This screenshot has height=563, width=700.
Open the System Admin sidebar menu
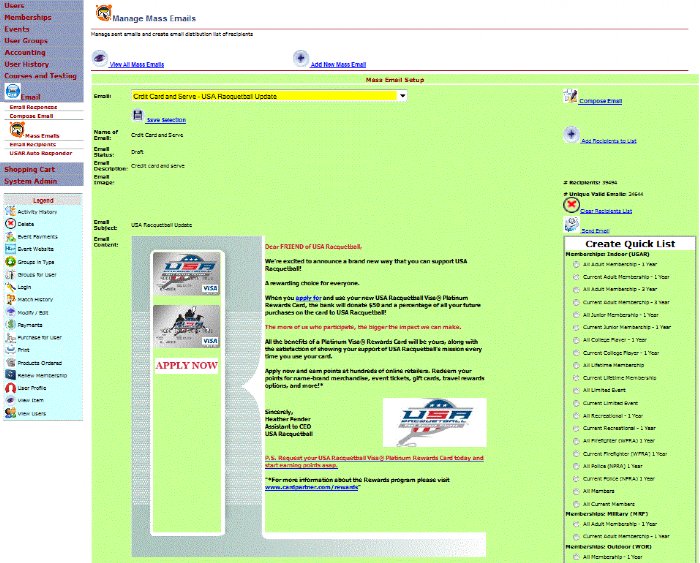pyautogui.click(x=30, y=181)
